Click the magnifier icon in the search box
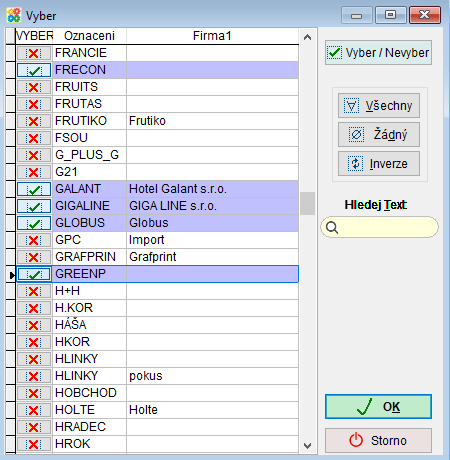This screenshot has width=450, height=460. pyautogui.click(x=332, y=227)
